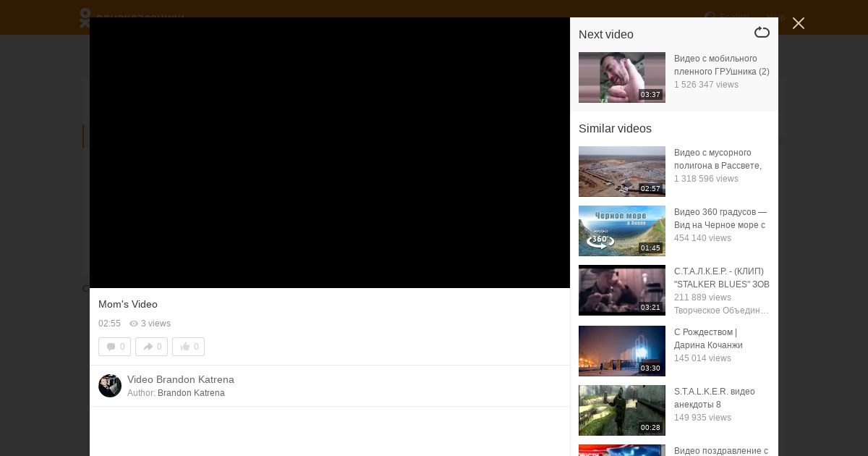Open the Video Brandon Katrena channel link

coord(181,379)
